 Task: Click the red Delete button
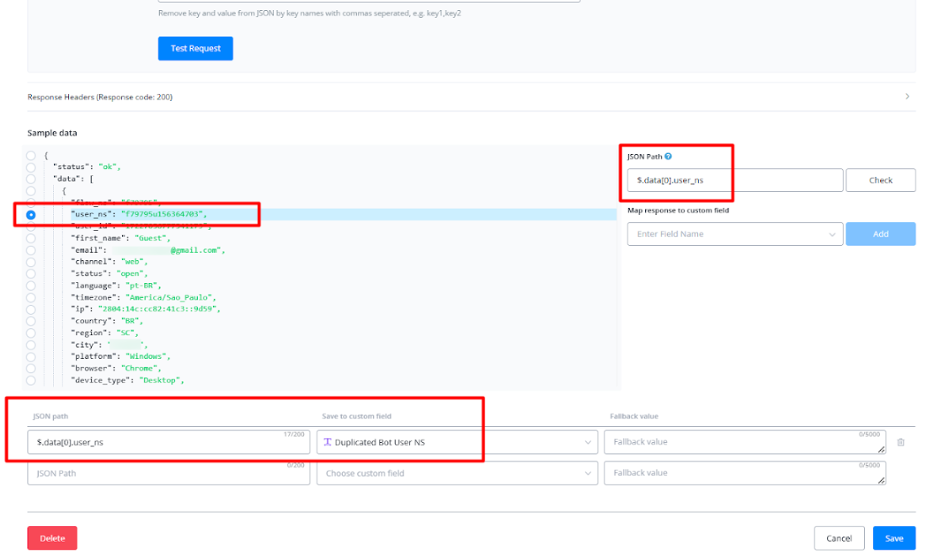click(52, 538)
